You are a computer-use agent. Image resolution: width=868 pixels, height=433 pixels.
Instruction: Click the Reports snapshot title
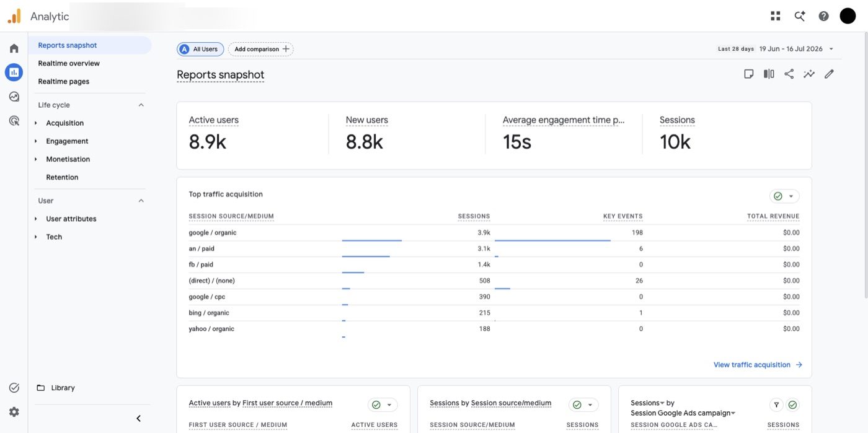220,75
